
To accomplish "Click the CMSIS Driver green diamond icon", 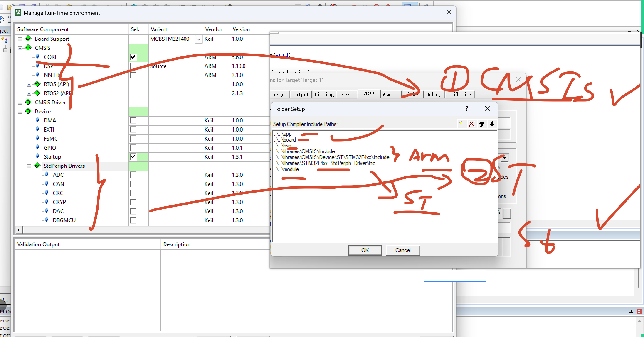I will tap(28, 102).
